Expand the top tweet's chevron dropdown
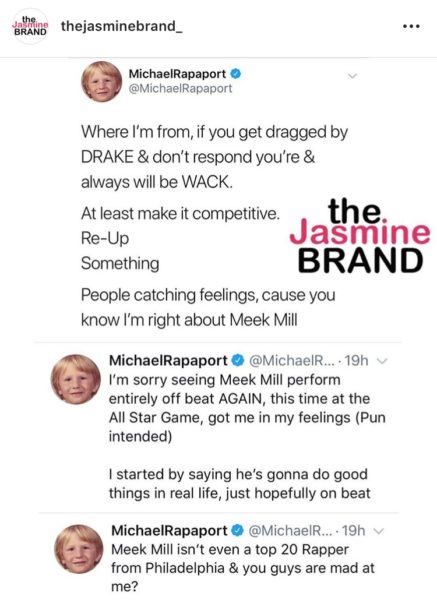The width and height of the screenshot is (437, 600). 352,76
